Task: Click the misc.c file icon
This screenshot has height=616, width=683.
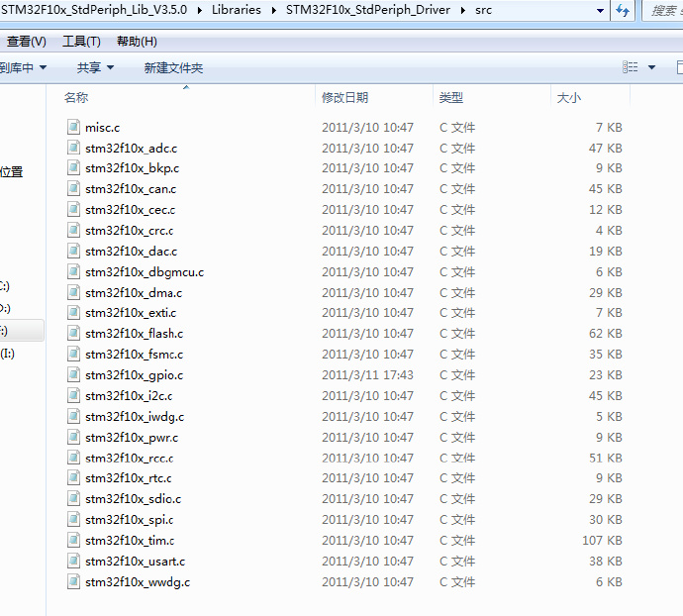Action: (73, 127)
